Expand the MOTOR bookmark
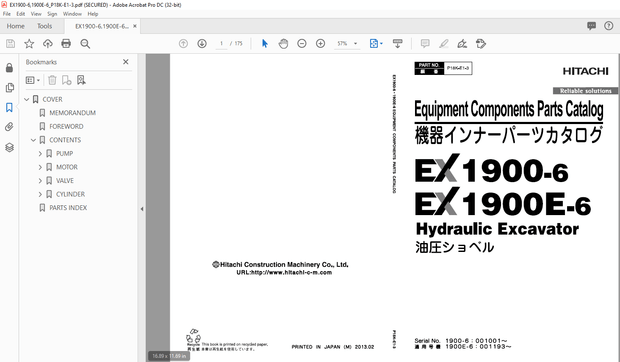This screenshot has height=362, width=620. 40,167
